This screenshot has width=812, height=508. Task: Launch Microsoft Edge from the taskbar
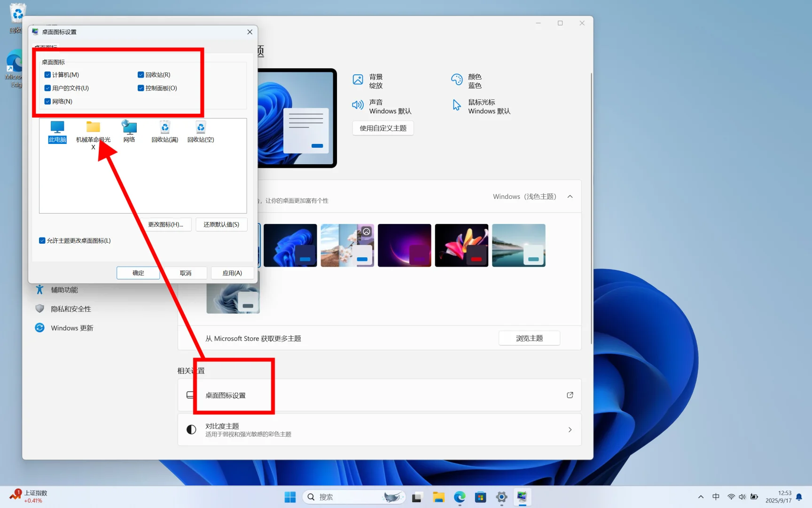point(460,497)
